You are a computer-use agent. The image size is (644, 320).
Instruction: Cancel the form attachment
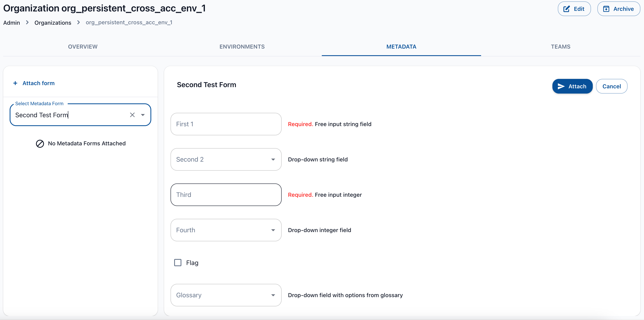611,86
